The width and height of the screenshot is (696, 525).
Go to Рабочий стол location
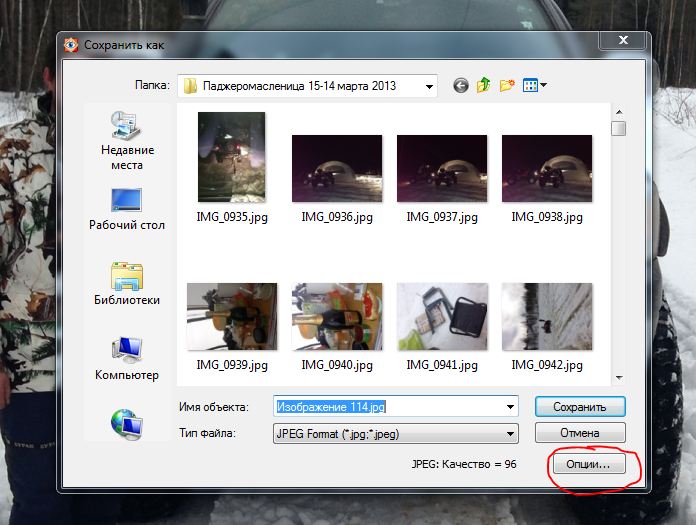127,208
